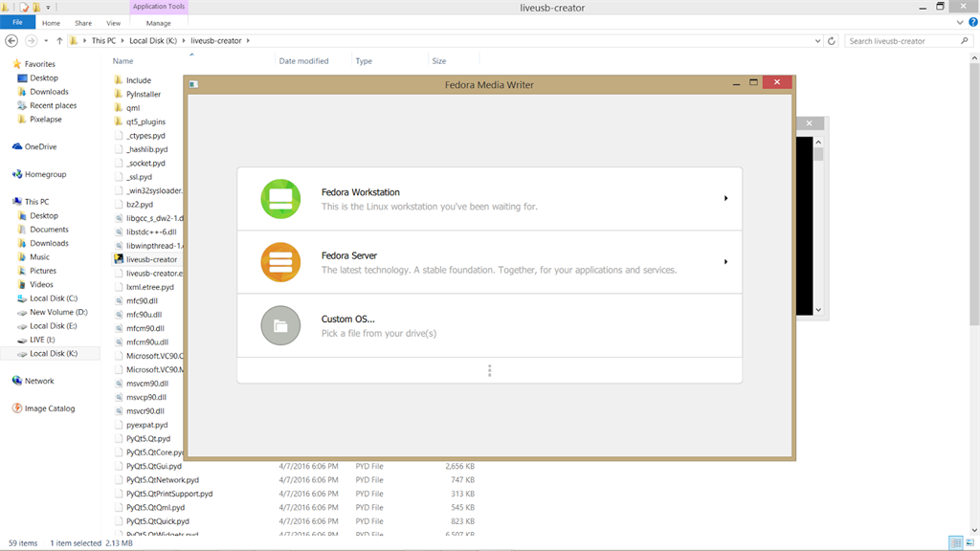The image size is (980, 551).
Task: Open Image Catalog in navigation pane
Action: (x=50, y=408)
